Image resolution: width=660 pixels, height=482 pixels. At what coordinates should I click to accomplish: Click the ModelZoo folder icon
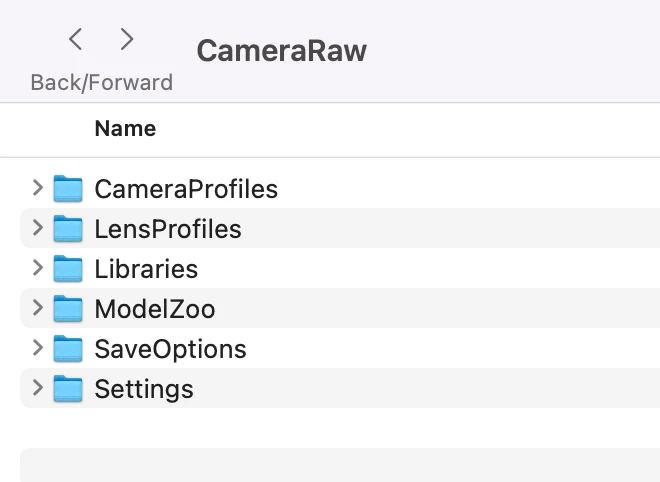[67, 308]
